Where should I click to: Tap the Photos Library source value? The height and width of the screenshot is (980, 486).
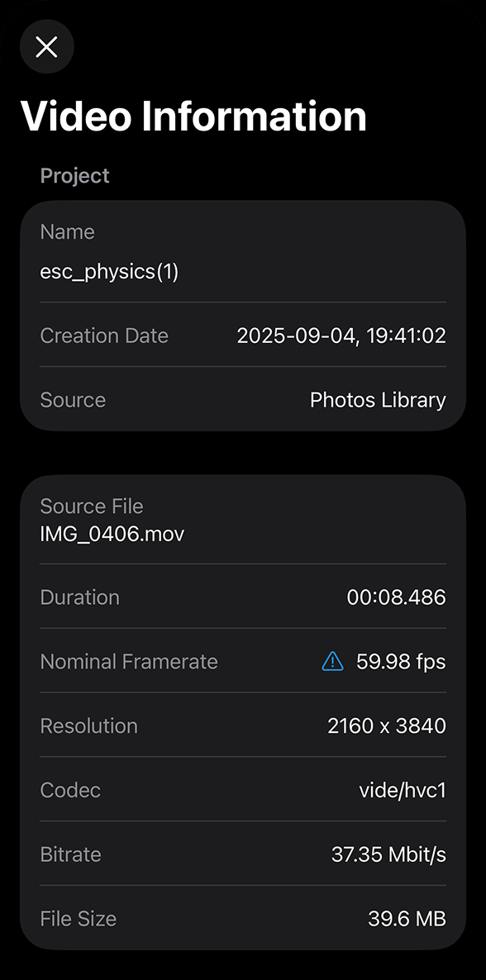pyautogui.click(x=378, y=400)
